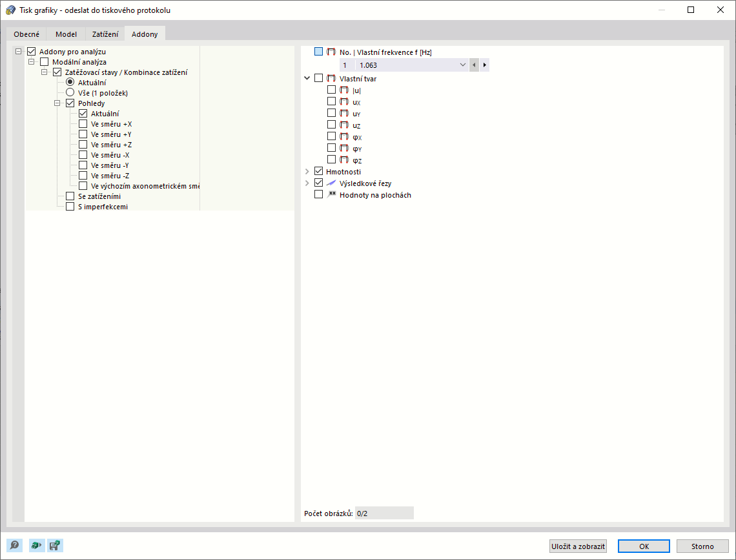Click the icon beside φX entry

click(x=344, y=136)
